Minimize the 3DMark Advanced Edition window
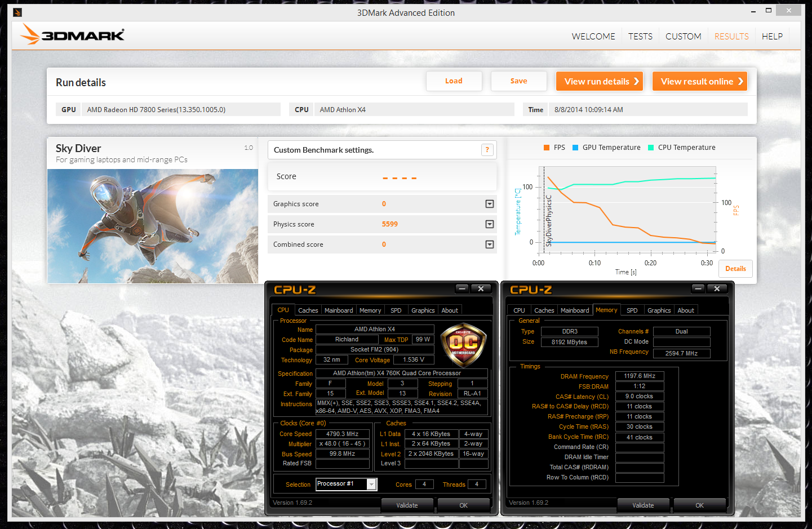812x529 pixels. [753, 11]
